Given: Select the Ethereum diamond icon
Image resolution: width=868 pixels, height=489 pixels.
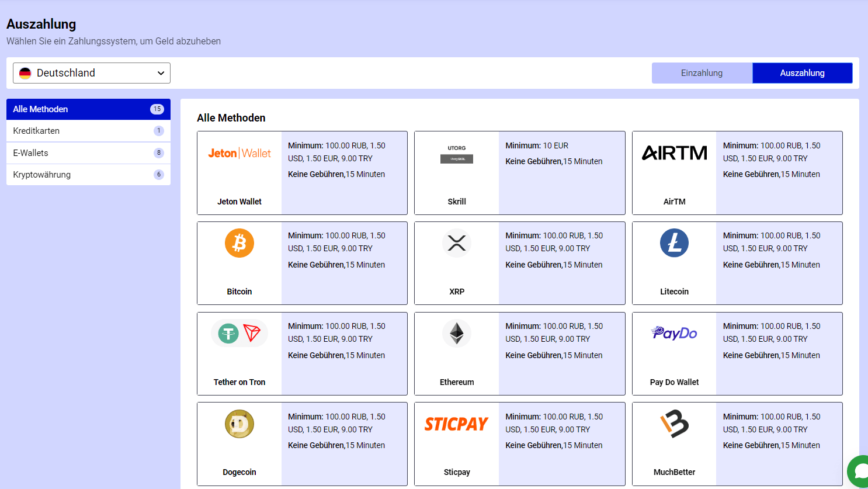Looking at the screenshot, I should [457, 334].
